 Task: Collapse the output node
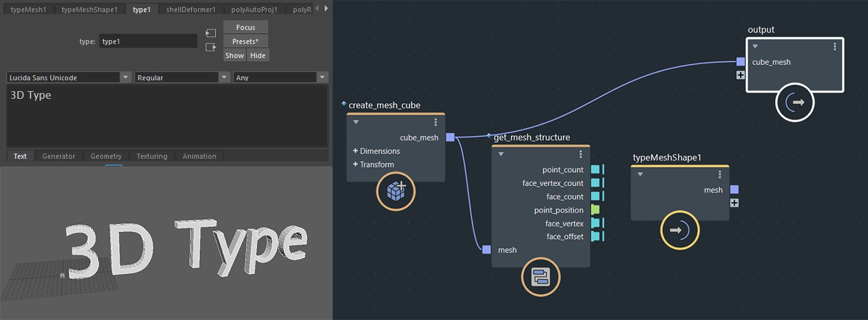coord(755,47)
